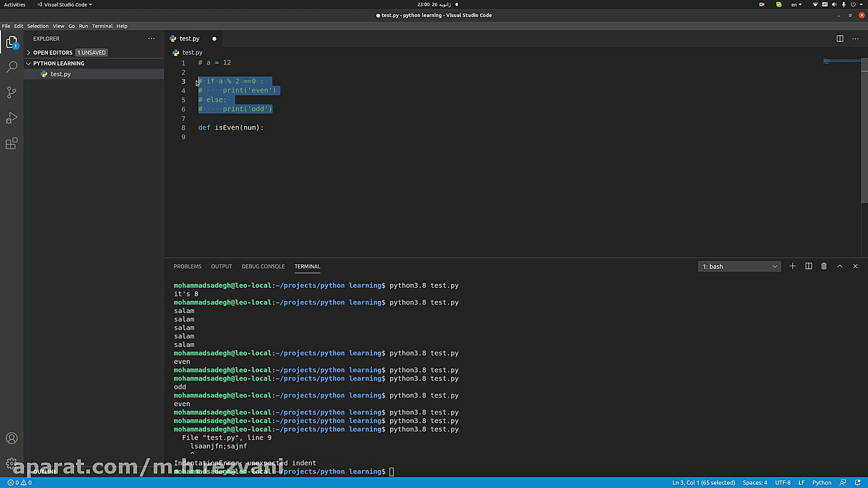Click 'IndentationError: unexpected indent' terminal line
Image resolution: width=868 pixels, height=488 pixels.
tap(245, 463)
